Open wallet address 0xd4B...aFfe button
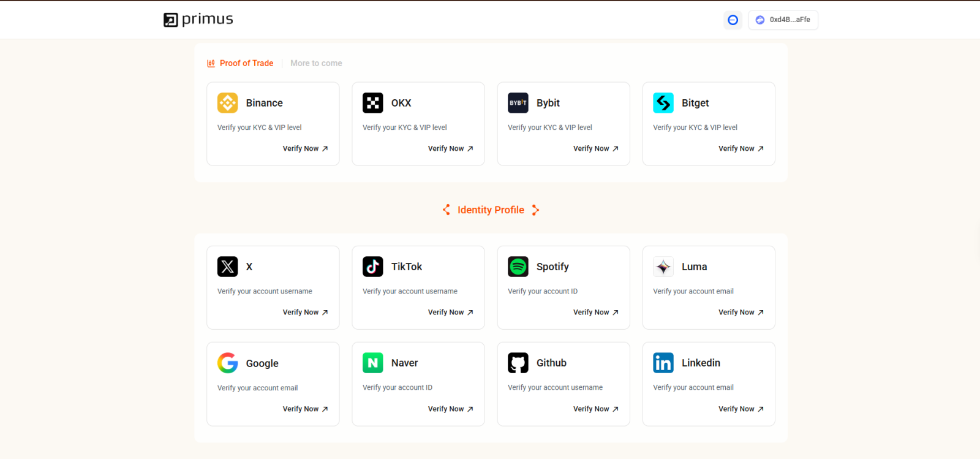Image resolution: width=980 pixels, height=459 pixels. pyautogui.click(x=783, y=20)
